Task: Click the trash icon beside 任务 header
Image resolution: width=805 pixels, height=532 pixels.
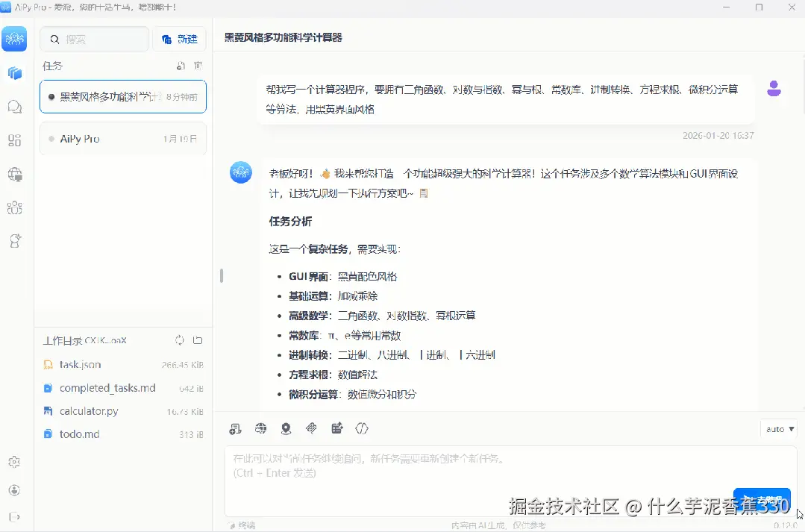Action: click(198, 66)
